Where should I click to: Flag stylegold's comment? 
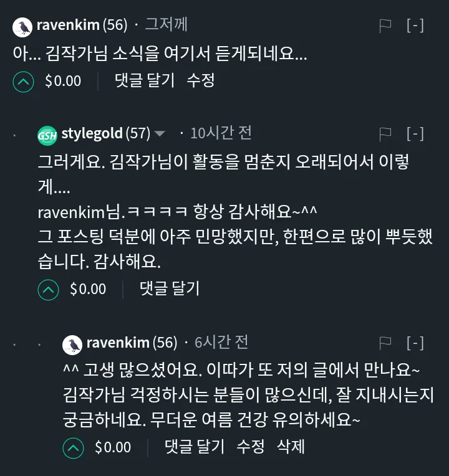pos(385,133)
